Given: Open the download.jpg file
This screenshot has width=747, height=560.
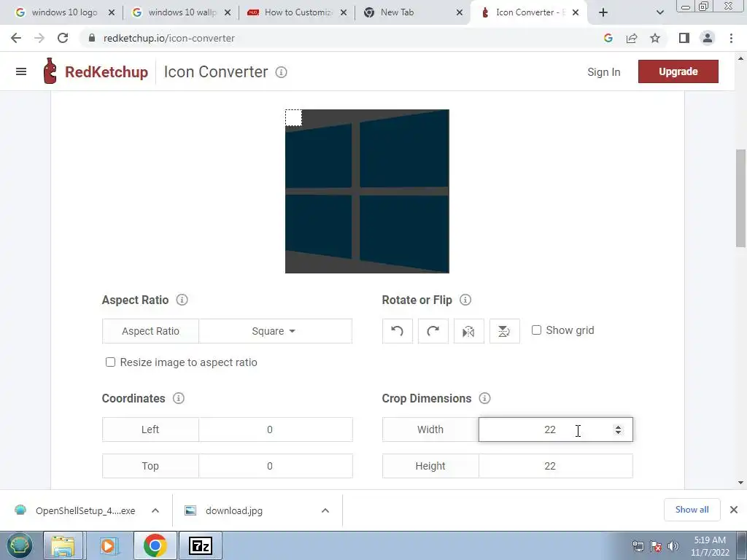Looking at the screenshot, I should [x=234, y=510].
